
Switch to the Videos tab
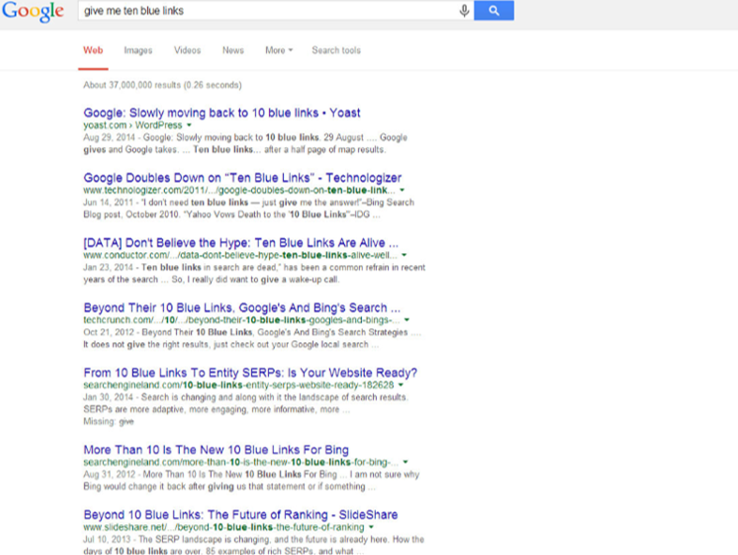point(187,50)
